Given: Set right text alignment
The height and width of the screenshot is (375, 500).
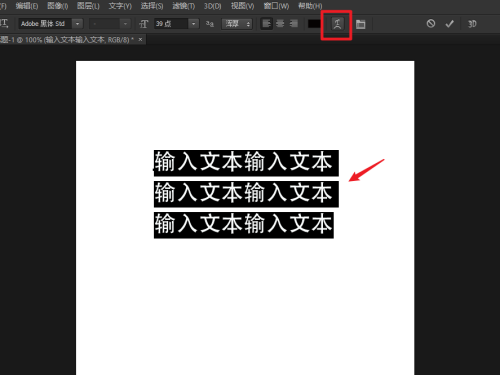Looking at the screenshot, I should [x=294, y=24].
